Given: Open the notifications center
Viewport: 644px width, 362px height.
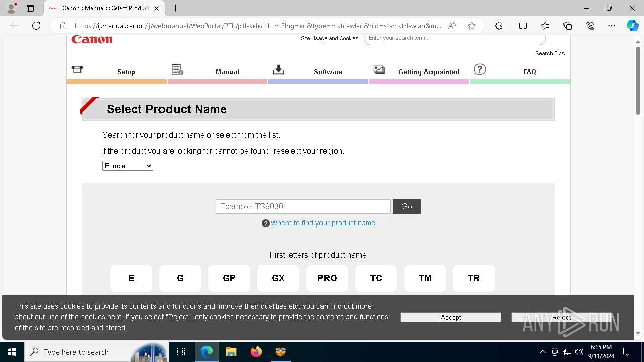Looking at the screenshot, I should point(627,352).
